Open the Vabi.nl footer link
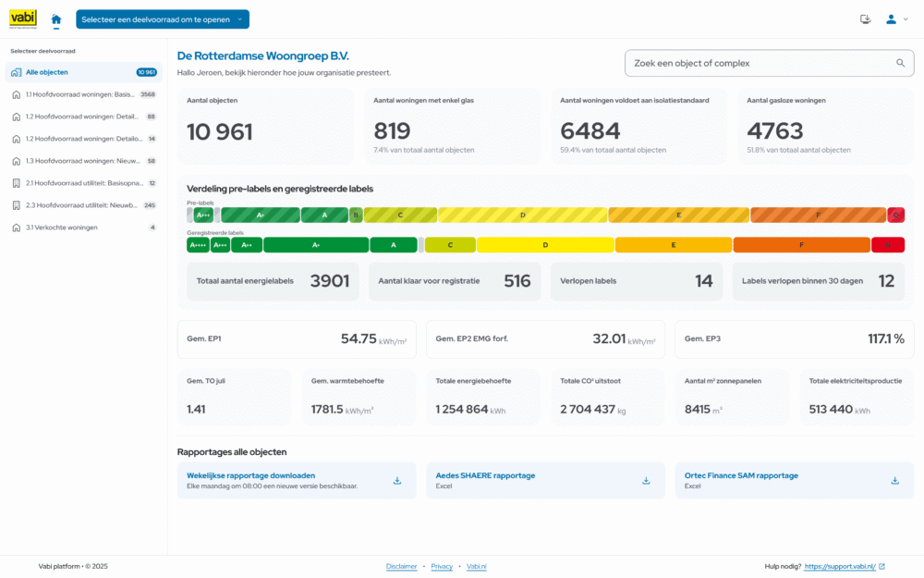Image resolution: width=924 pixels, height=578 pixels. 477,566
